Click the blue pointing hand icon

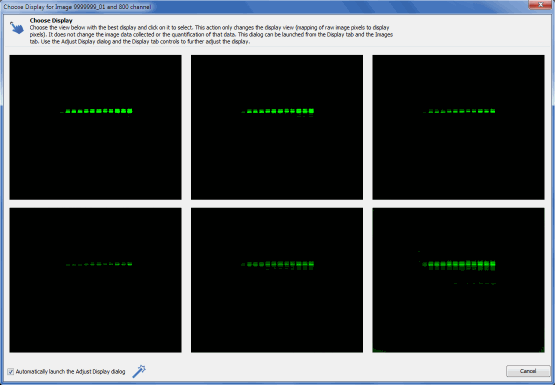coord(17,28)
